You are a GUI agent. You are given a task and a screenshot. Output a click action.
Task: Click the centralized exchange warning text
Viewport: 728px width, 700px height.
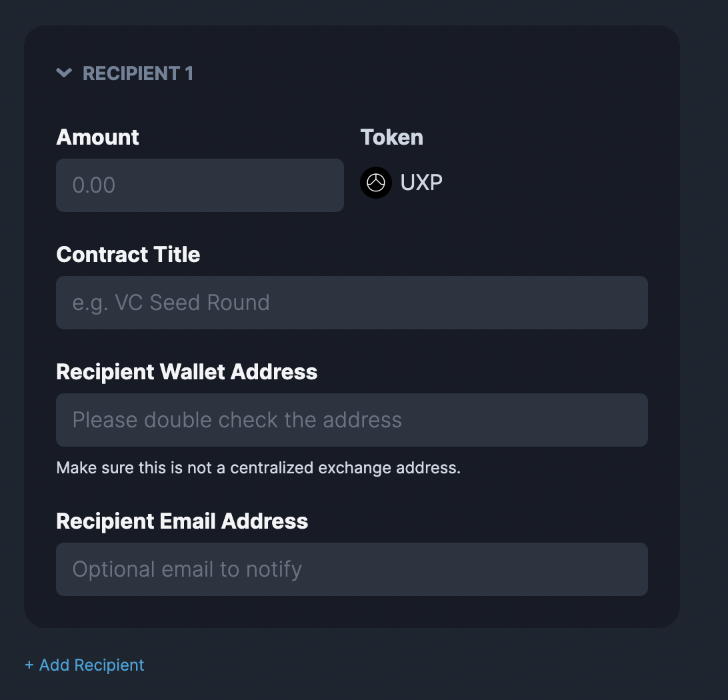tap(259, 467)
